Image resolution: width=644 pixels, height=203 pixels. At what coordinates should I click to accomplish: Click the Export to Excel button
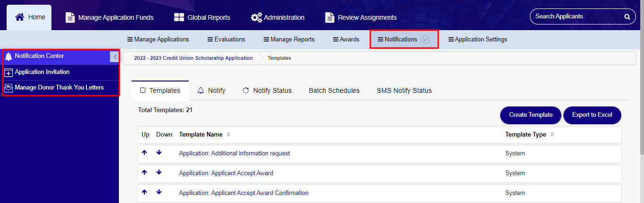592,115
